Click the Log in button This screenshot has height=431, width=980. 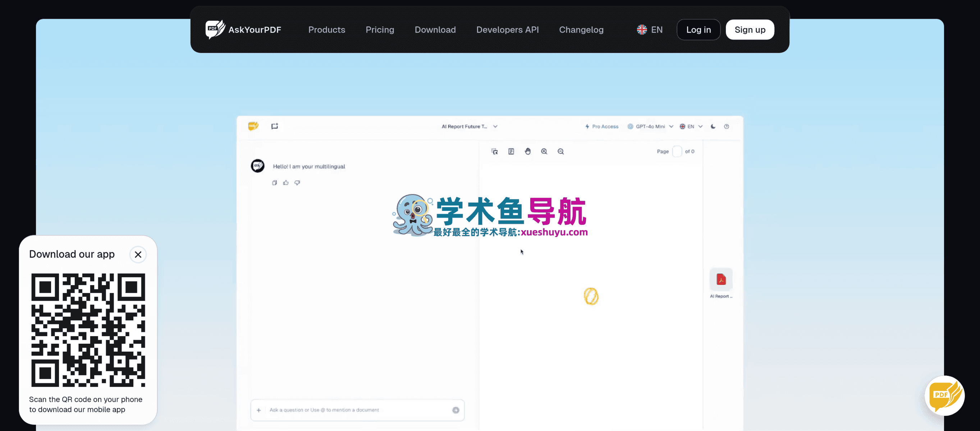(x=698, y=30)
